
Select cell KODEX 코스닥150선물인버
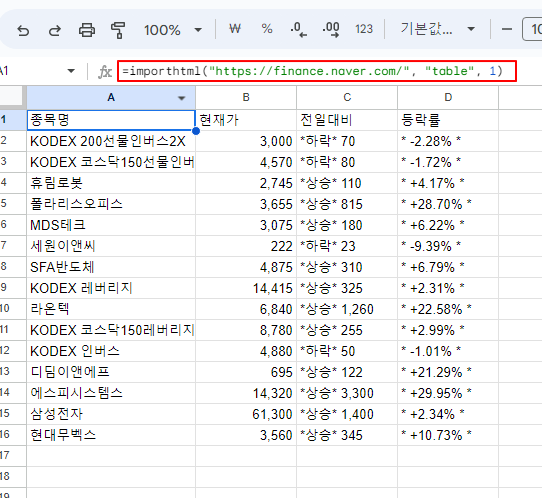click(111, 162)
